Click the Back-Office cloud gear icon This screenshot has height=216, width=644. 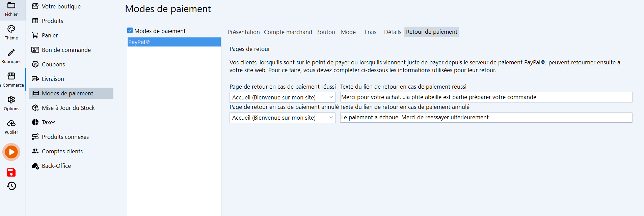[x=35, y=166]
